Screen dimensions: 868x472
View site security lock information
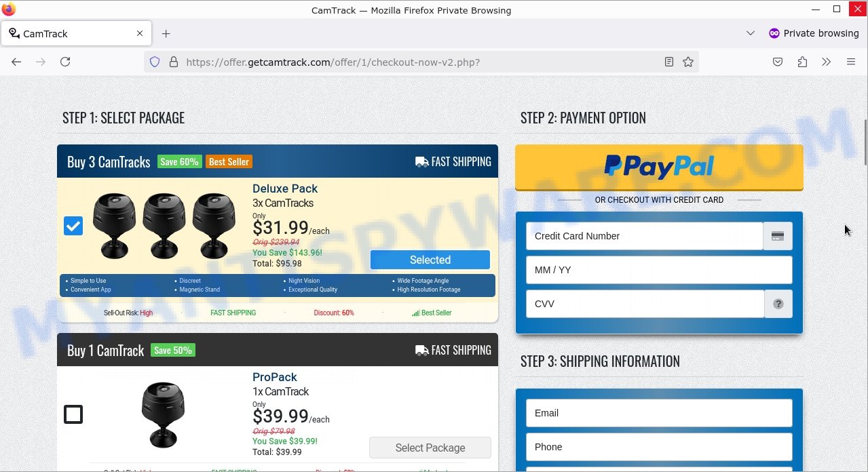(174, 62)
